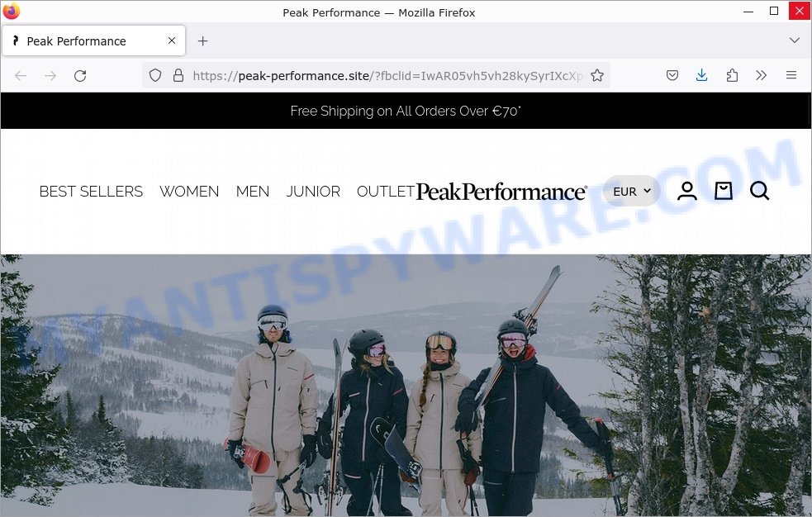Minimize the Firefox window

pos(748,11)
